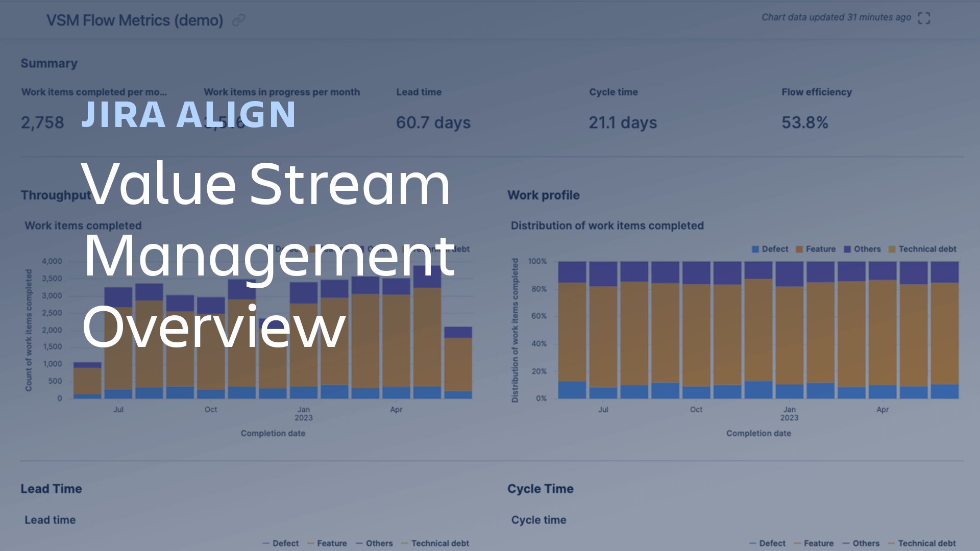Click the VSM Flow Metrics link icon

click(239, 19)
